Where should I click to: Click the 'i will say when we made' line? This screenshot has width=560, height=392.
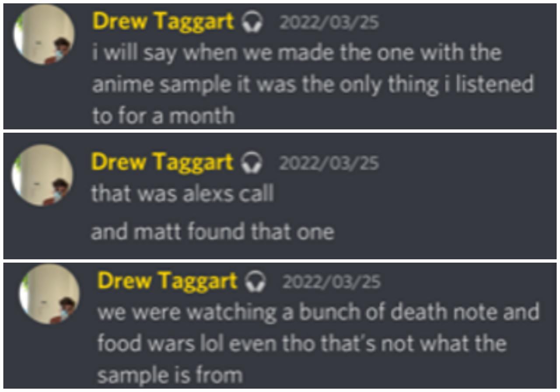(296, 53)
